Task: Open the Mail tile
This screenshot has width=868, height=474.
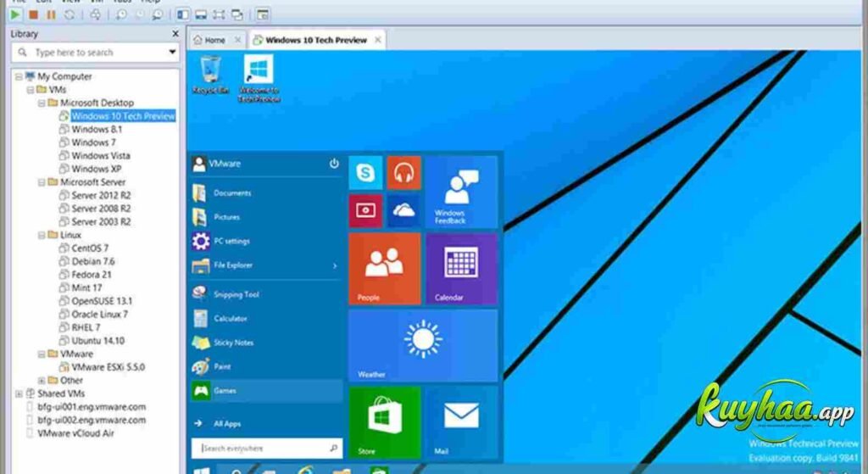Action: coord(461,422)
